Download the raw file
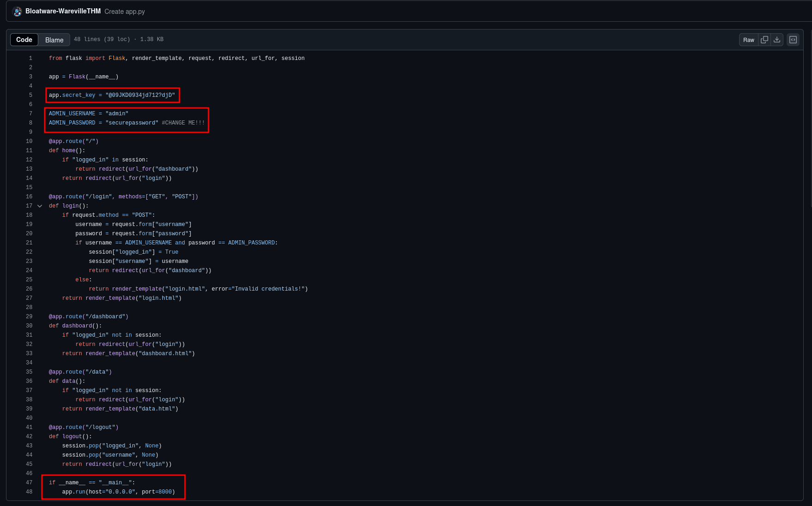The height and width of the screenshot is (506, 812). [x=777, y=40]
